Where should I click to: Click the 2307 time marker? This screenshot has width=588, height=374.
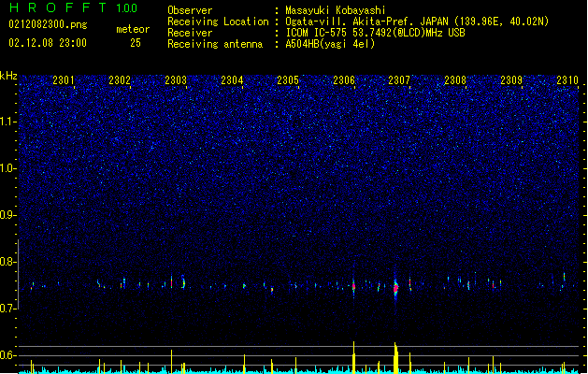click(x=399, y=80)
